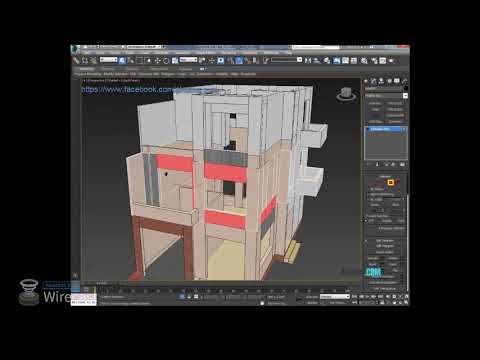
Task: Toggle Window/Crossing selection mode
Action: pos(148,60)
